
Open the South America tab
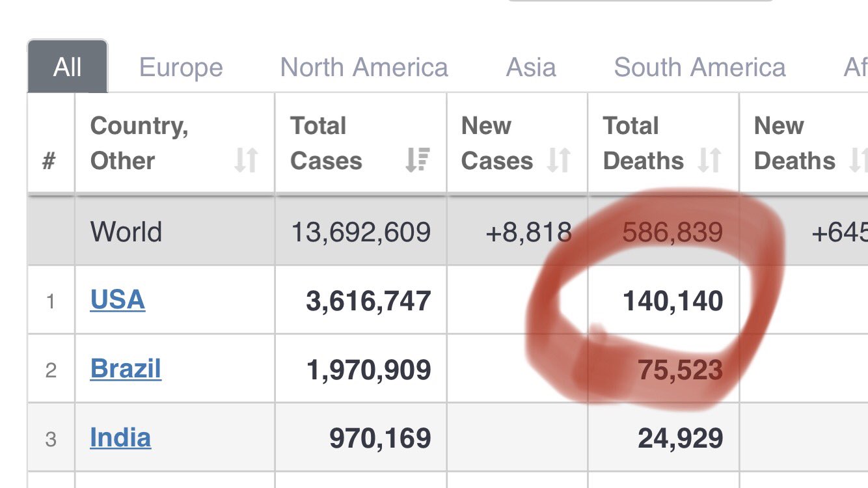coord(699,68)
